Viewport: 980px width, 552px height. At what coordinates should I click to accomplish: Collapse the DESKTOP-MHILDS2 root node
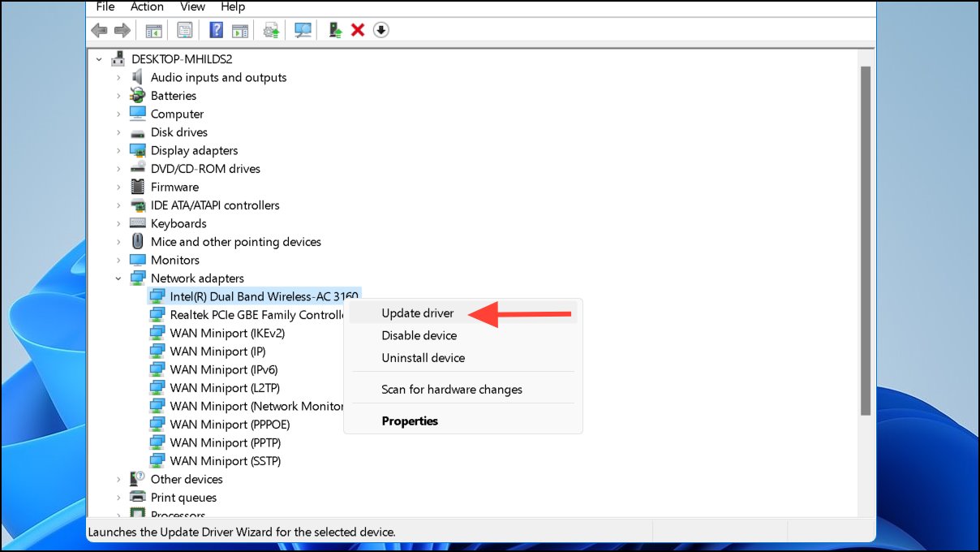click(x=99, y=59)
